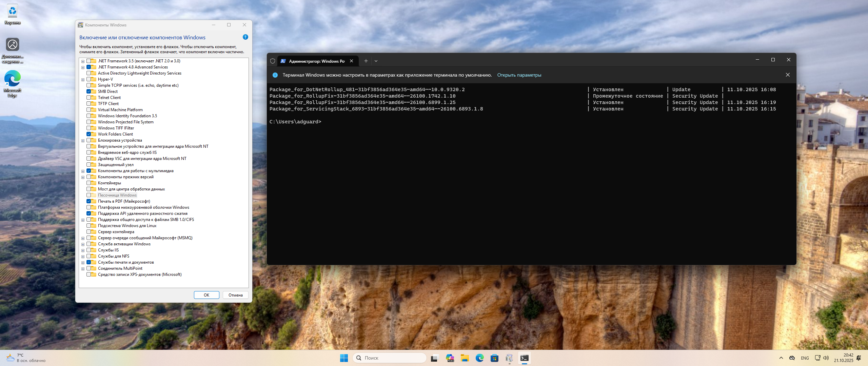Click the Windows Start button
The height and width of the screenshot is (366, 868).
click(344, 358)
